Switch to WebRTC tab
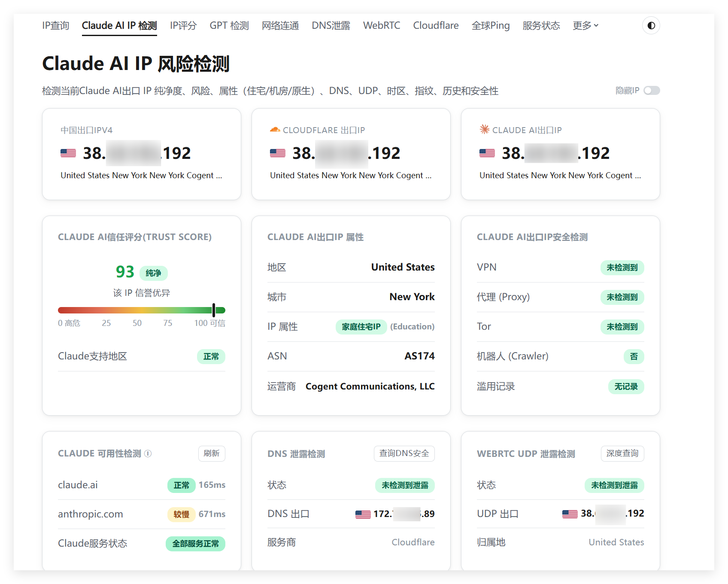Viewport: 728px width, 584px height. click(x=382, y=26)
